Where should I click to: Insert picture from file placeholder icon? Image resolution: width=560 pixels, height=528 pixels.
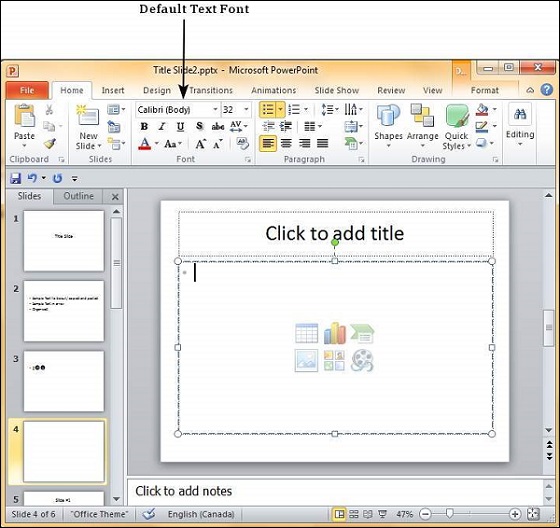[306, 360]
